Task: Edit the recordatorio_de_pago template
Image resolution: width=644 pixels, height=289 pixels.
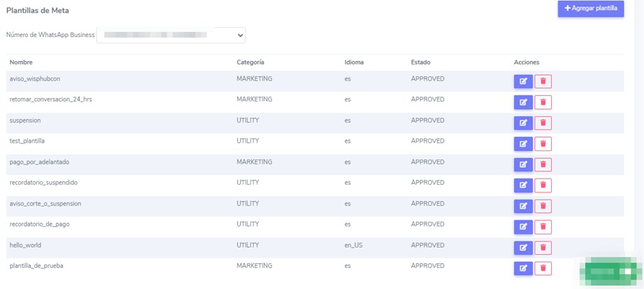Action: 523,227
